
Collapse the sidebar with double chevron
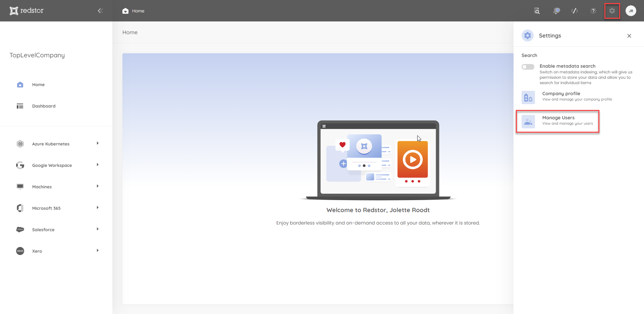pyautogui.click(x=100, y=11)
